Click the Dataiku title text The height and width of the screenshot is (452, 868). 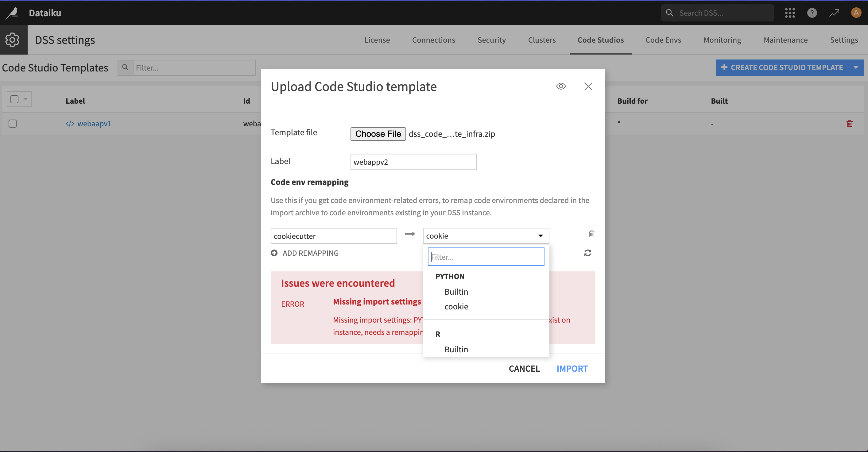click(45, 13)
